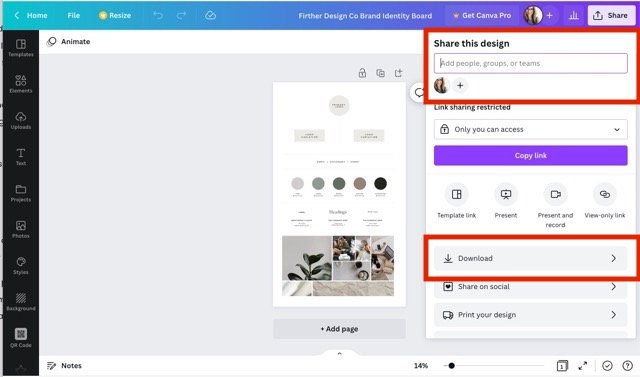The width and height of the screenshot is (640, 377).
Task: Open the Styles sidebar panel
Action: (x=21, y=266)
